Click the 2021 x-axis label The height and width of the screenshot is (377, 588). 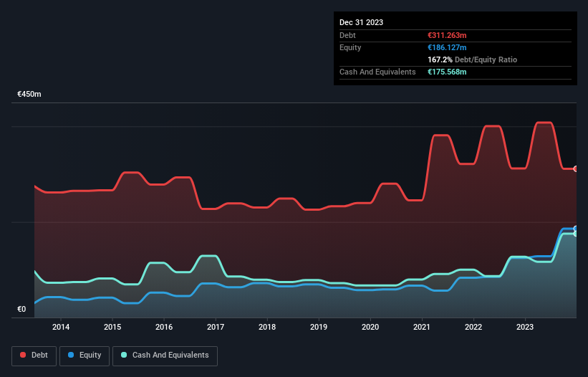pos(422,327)
